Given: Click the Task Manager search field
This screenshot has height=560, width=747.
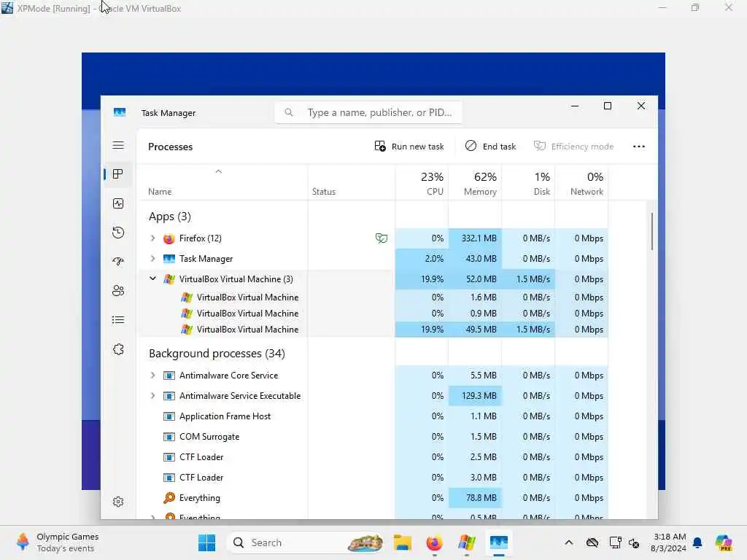Looking at the screenshot, I should [368, 113].
